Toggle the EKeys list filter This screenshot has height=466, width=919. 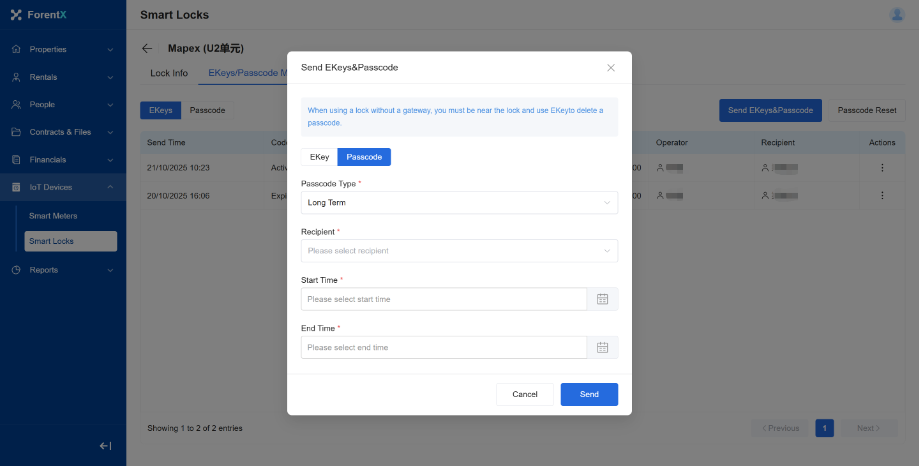point(160,111)
